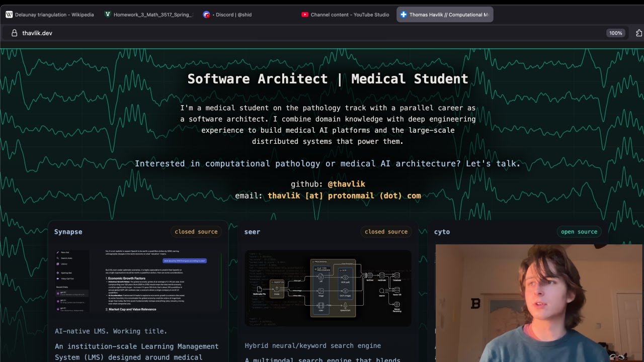The image size is (644, 362).
Task: Click the Synapse project title
Action: [68, 232]
